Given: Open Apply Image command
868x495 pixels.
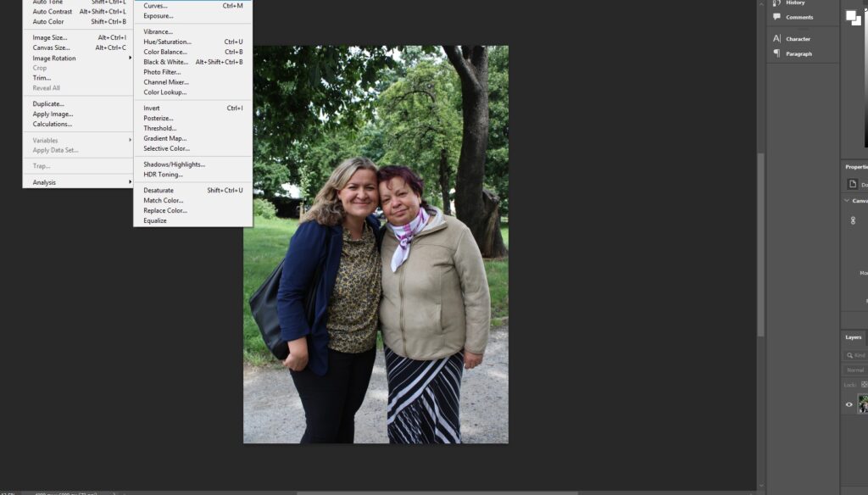Looking at the screenshot, I should [77, 114].
